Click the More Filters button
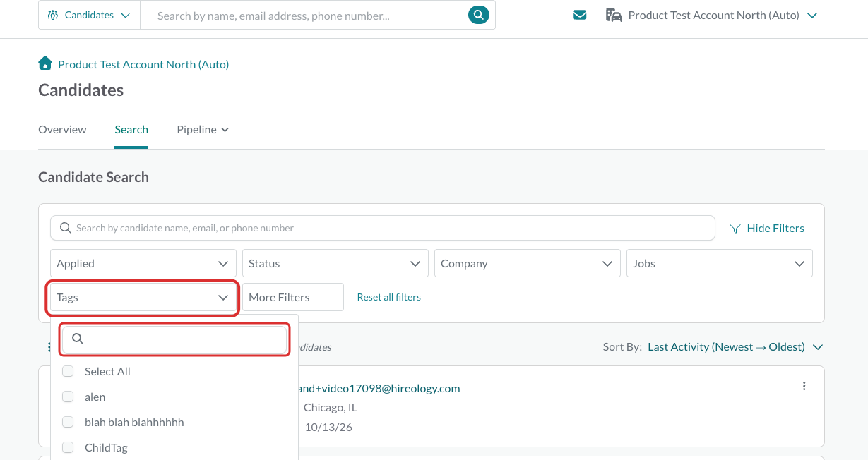This screenshot has width=868, height=460. (293, 297)
